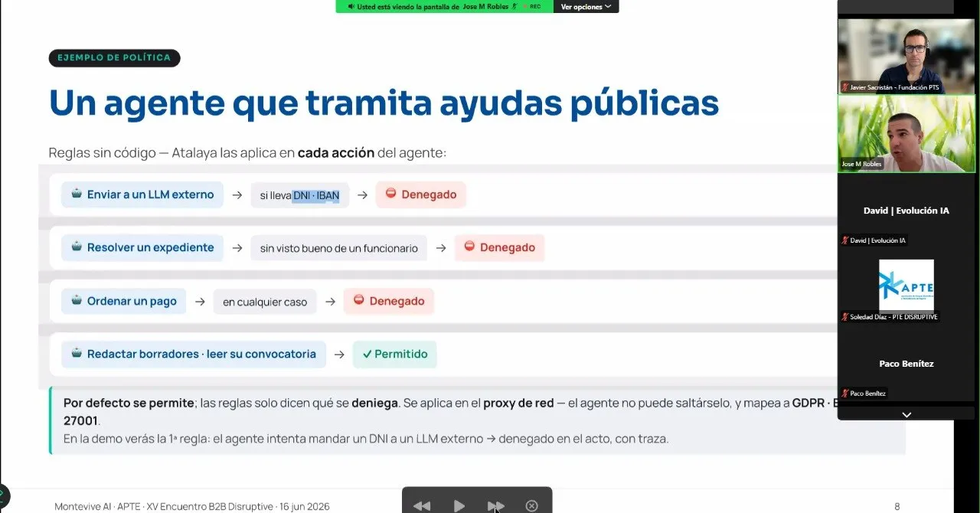This screenshot has width=980, height=513.
Task: Click the bold Por defecto se permite text
Action: pos(129,402)
